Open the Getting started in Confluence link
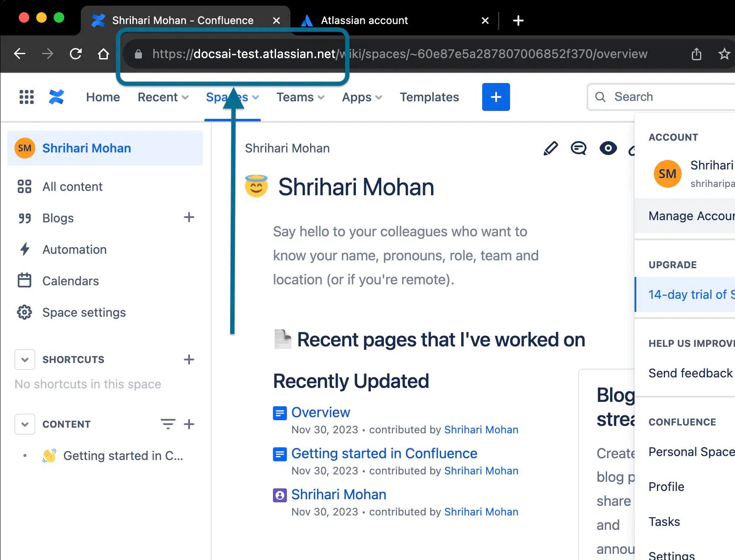The height and width of the screenshot is (560, 735). pyautogui.click(x=384, y=453)
